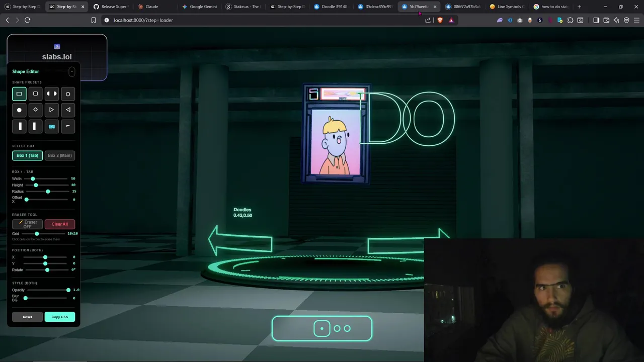Switch to the Stake.us tab

(244, 7)
